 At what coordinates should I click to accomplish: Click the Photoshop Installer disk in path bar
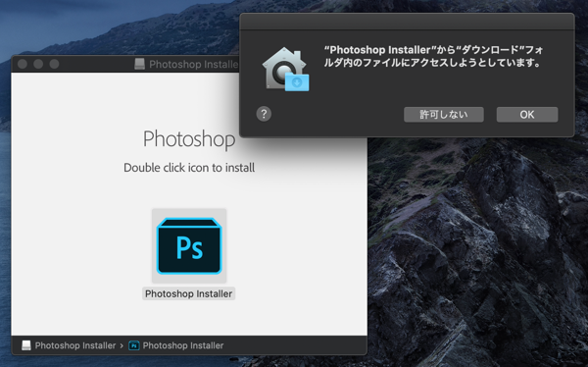pyautogui.click(x=69, y=345)
